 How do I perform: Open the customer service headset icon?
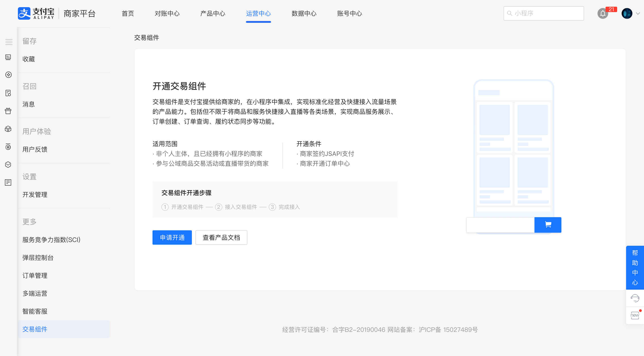coord(635,298)
